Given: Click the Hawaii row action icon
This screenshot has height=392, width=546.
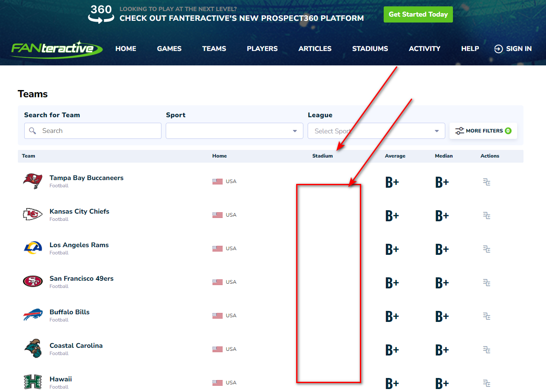Looking at the screenshot, I should coord(487,383).
